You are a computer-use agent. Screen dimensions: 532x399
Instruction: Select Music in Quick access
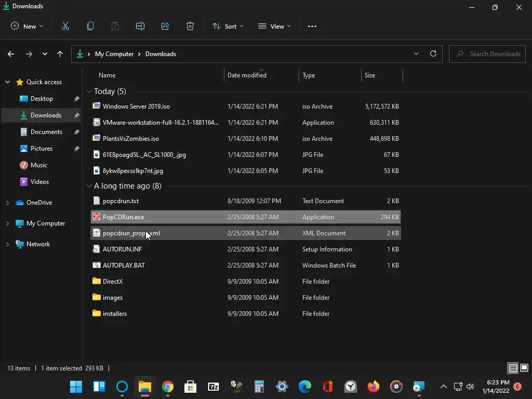click(x=41, y=165)
